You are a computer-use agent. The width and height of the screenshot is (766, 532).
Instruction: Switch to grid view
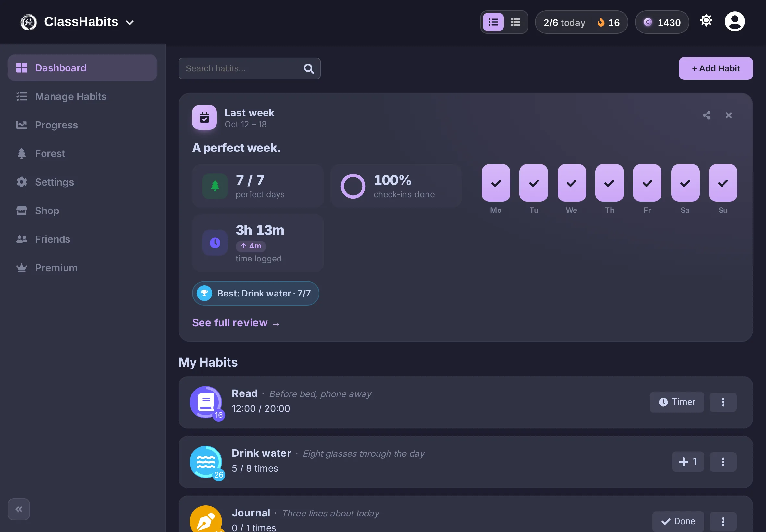(515, 22)
